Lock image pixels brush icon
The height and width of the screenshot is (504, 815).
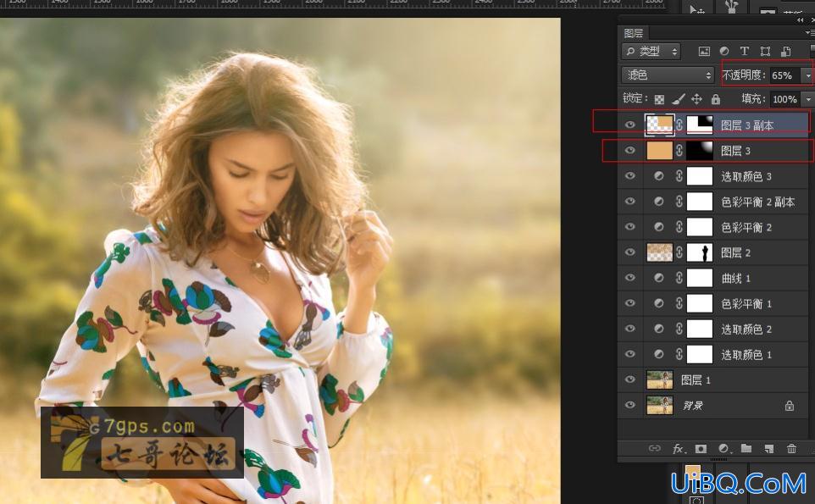(678, 99)
